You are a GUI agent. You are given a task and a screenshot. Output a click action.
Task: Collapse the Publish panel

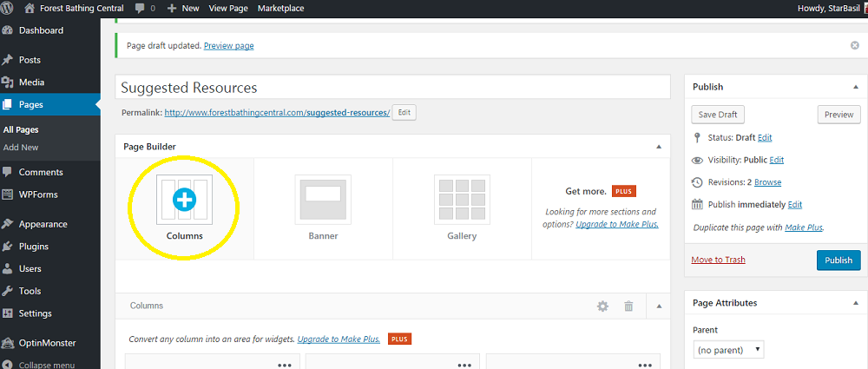coord(856,87)
